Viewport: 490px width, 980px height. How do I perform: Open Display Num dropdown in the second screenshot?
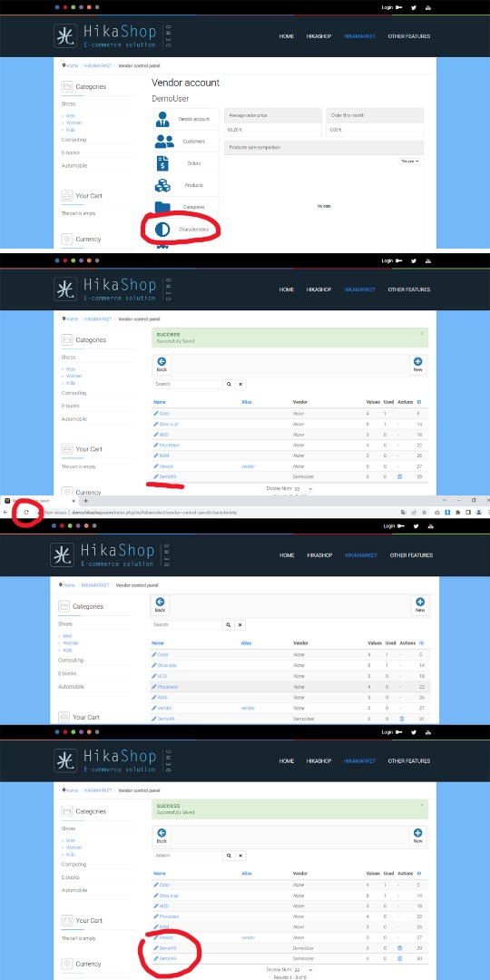(302, 488)
